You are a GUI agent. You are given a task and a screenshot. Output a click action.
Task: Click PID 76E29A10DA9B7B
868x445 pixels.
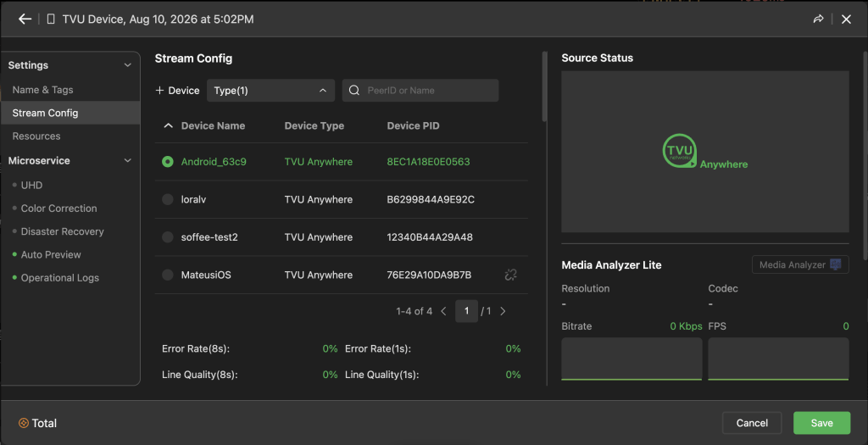(429, 275)
